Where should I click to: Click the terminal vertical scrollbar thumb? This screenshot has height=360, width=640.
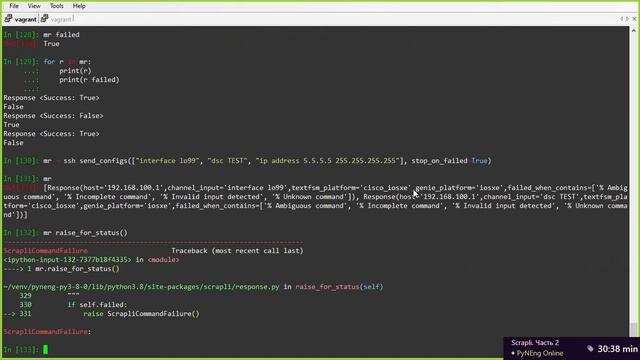(633, 329)
